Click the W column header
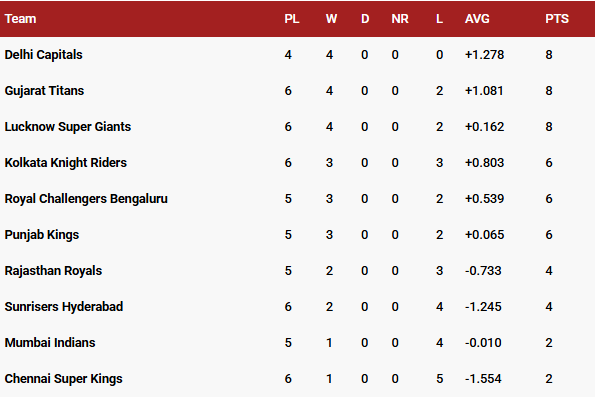The width and height of the screenshot is (595, 400). (331, 19)
